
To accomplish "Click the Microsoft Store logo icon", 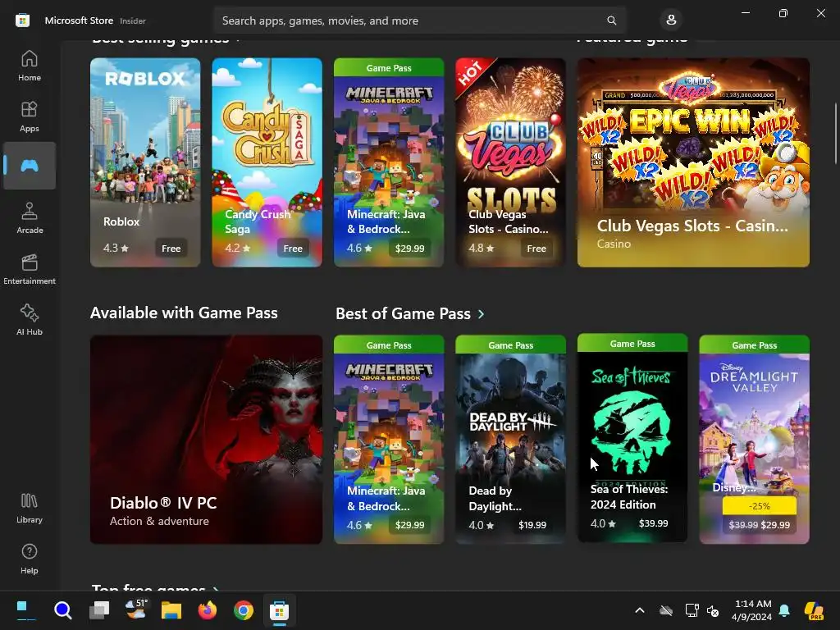I will pyautogui.click(x=22, y=21).
